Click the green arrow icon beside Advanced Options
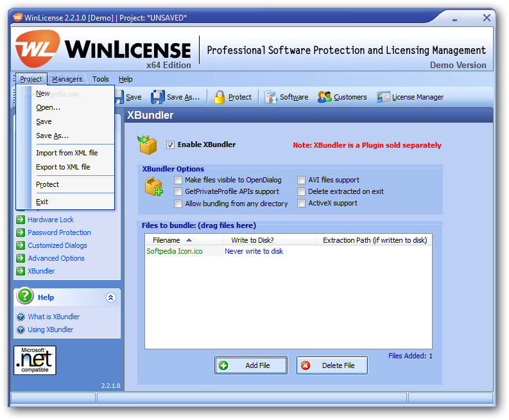 21,258
